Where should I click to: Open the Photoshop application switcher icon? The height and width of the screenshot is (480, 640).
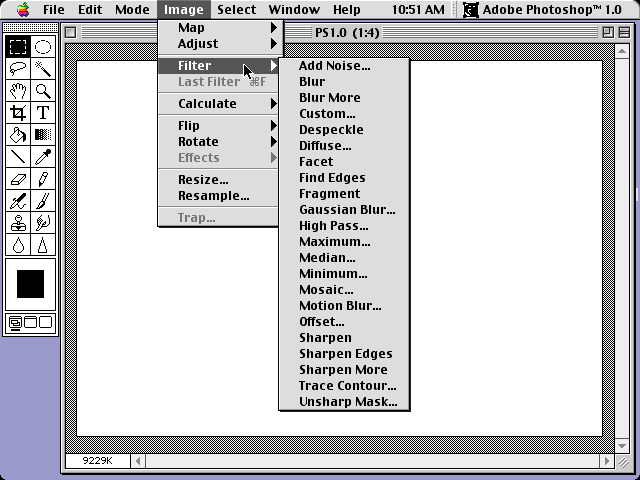pyautogui.click(x=471, y=9)
